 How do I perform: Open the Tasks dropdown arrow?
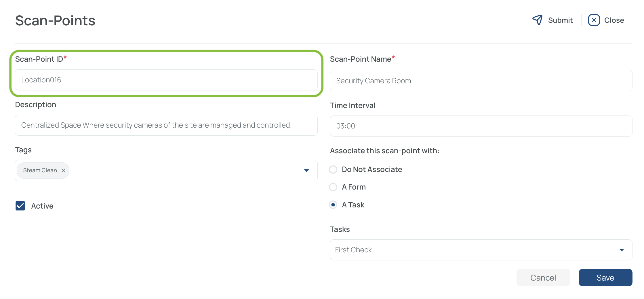coord(622,250)
